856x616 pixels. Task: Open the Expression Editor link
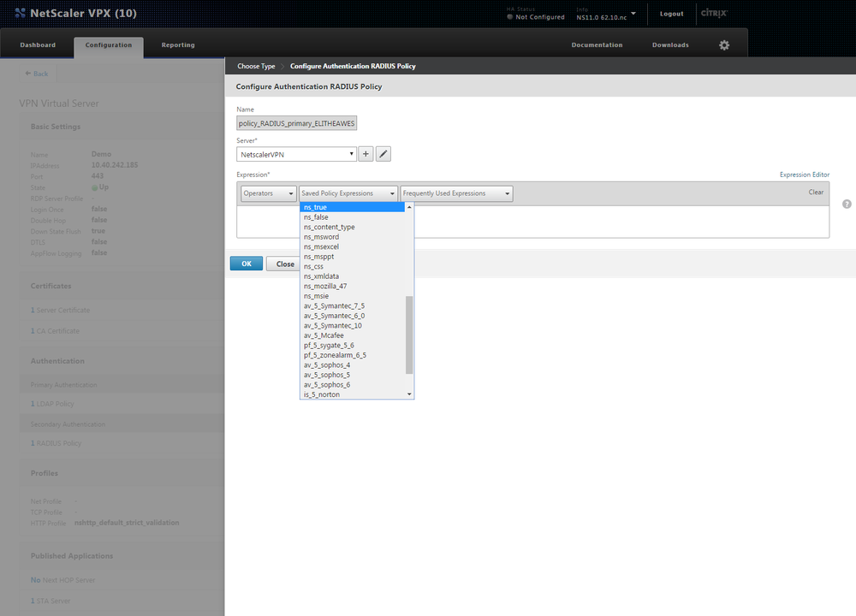pos(804,174)
